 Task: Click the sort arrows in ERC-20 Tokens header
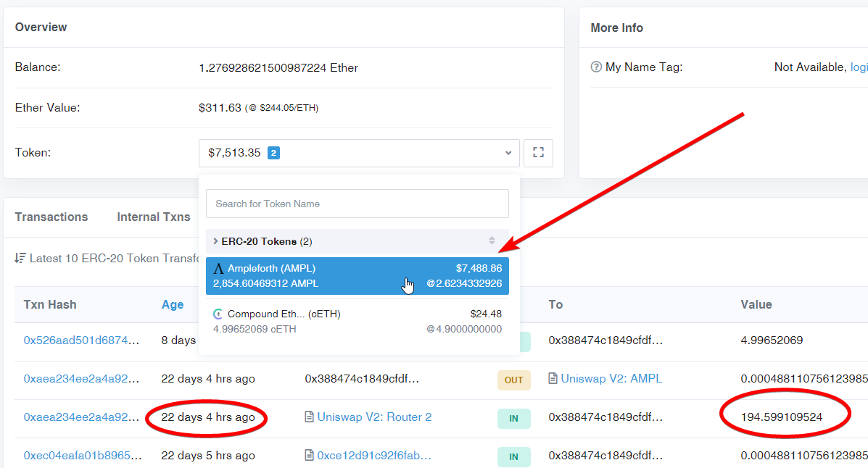pyautogui.click(x=492, y=241)
